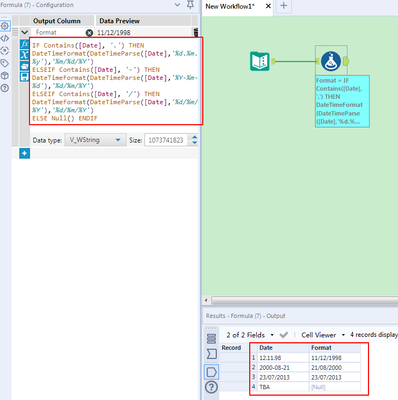Show output anchor data in the Results sidebar
This screenshot has height=400, width=398.
point(212,372)
